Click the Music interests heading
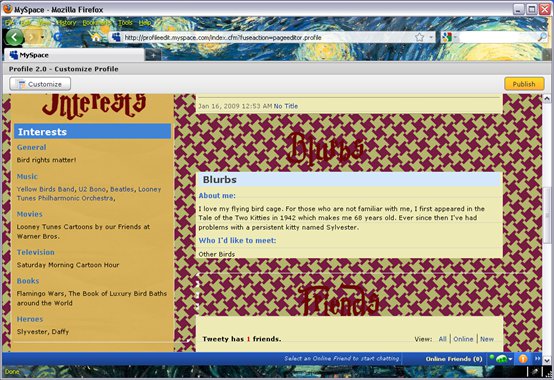The width and height of the screenshot is (554, 380). (27, 176)
